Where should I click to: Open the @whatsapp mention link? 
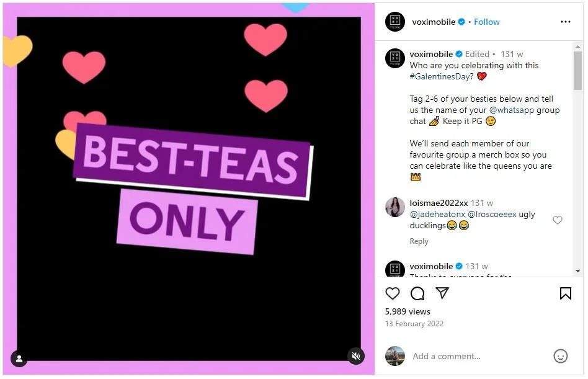tap(512, 110)
